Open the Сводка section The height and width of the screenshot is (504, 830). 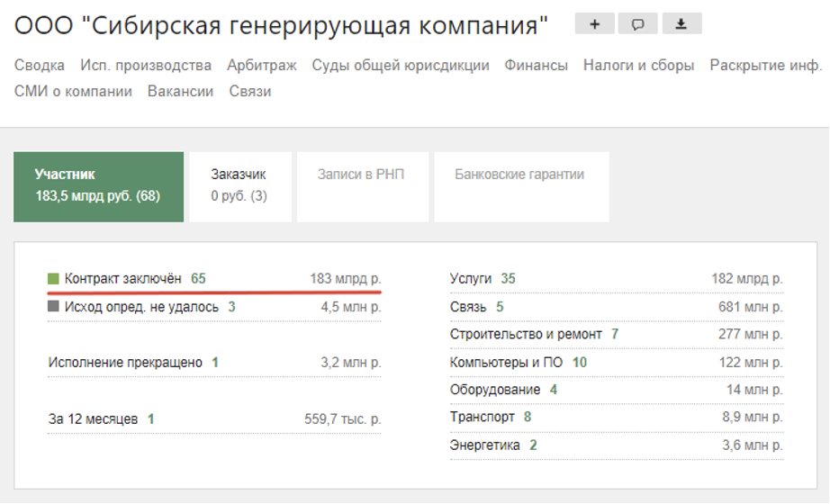point(40,65)
